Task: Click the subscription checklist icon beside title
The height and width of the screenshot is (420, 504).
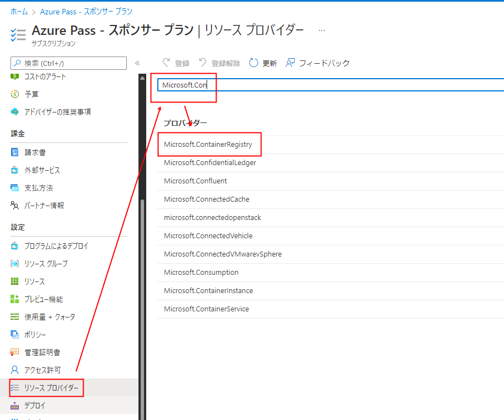Action: click(x=18, y=35)
